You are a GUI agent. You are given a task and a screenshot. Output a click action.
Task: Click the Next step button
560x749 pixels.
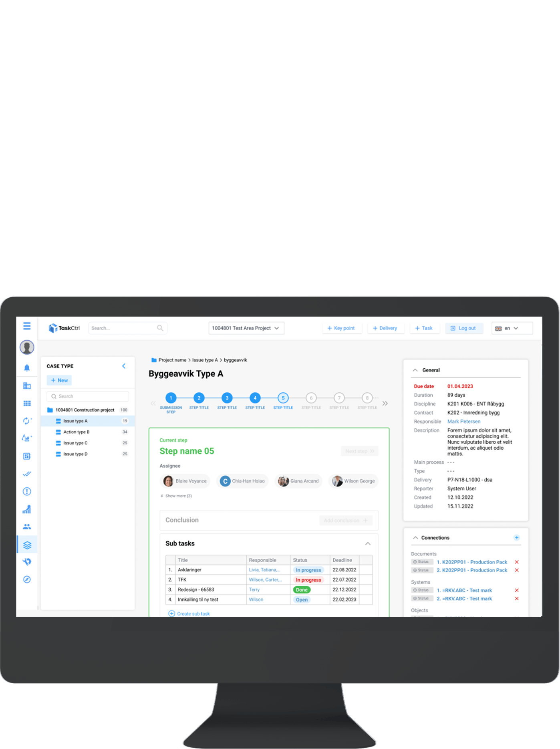pos(360,451)
